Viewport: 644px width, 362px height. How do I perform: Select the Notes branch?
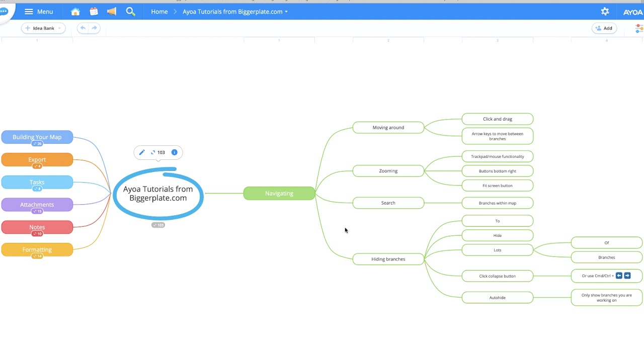click(37, 227)
